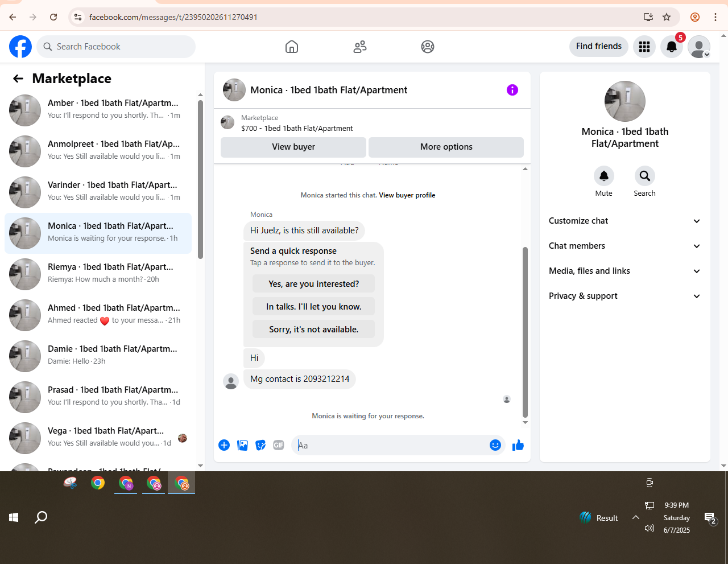
Task: Mute this conversation with the bell icon
Action: point(604,176)
